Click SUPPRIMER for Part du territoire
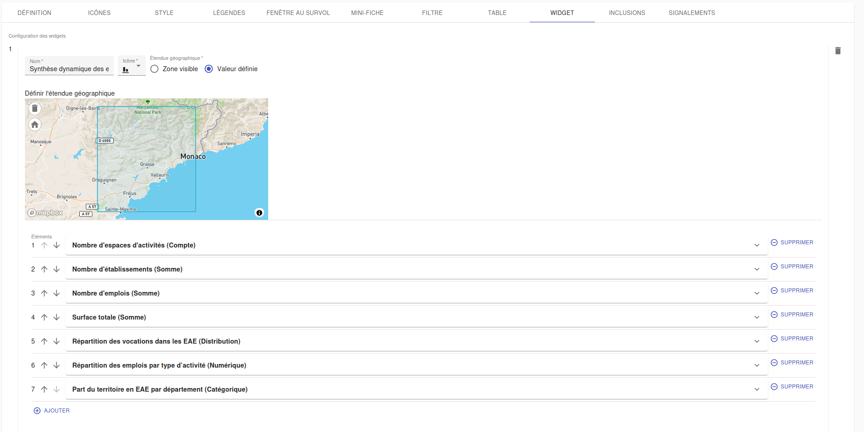 point(792,387)
